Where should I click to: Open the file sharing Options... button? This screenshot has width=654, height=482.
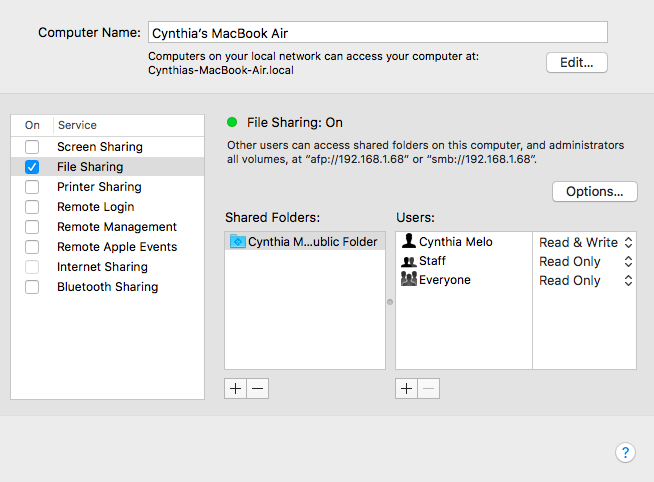point(594,191)
